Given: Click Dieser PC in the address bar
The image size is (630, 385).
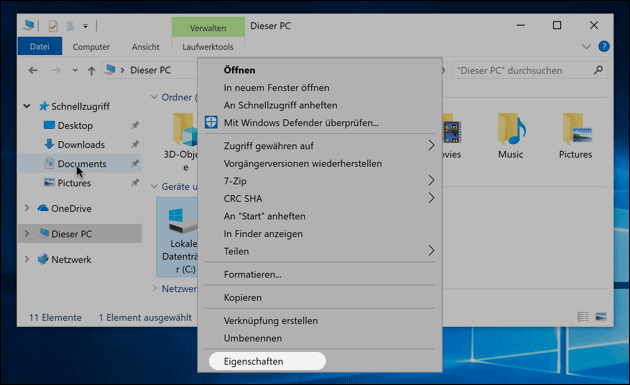Looking at the screenshot, I should click(150, 70).
